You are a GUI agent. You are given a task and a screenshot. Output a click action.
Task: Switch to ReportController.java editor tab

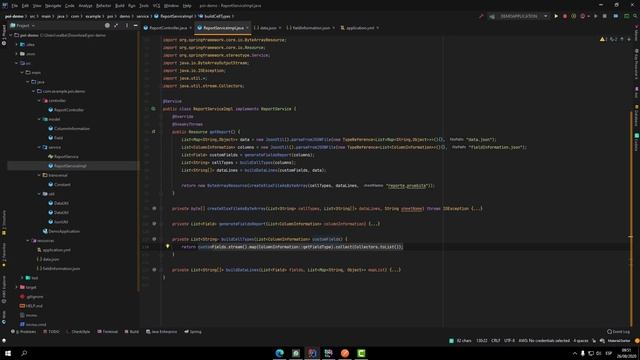168,28
